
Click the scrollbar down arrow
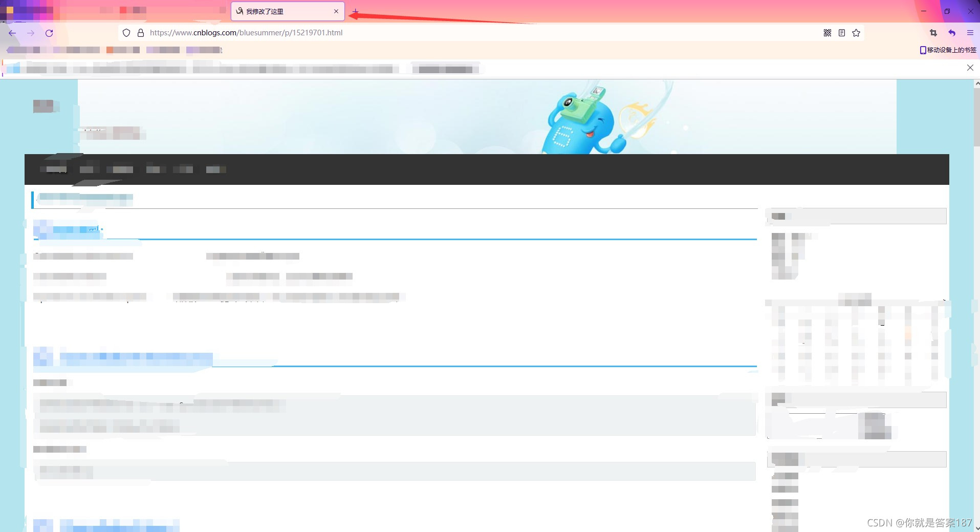(x=976, y=528)
